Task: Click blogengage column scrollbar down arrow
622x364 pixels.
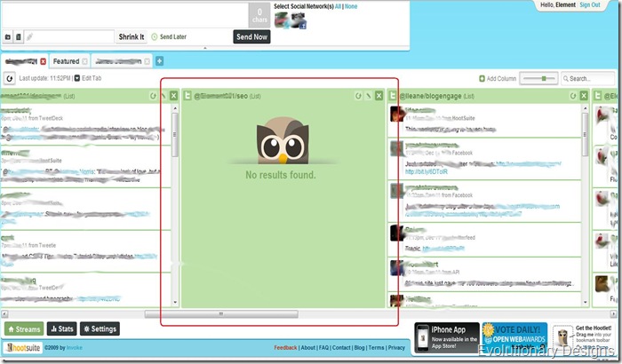Action: tap(585, 303)
